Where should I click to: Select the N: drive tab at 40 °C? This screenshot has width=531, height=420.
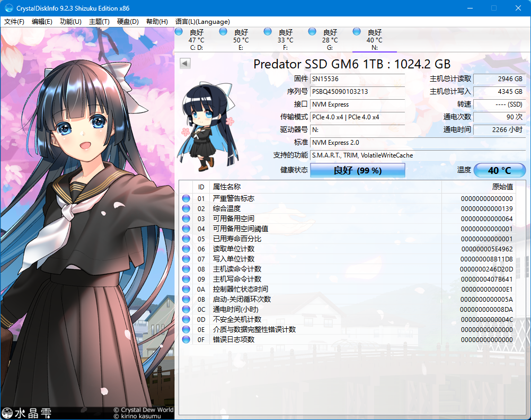pos(374,40)
